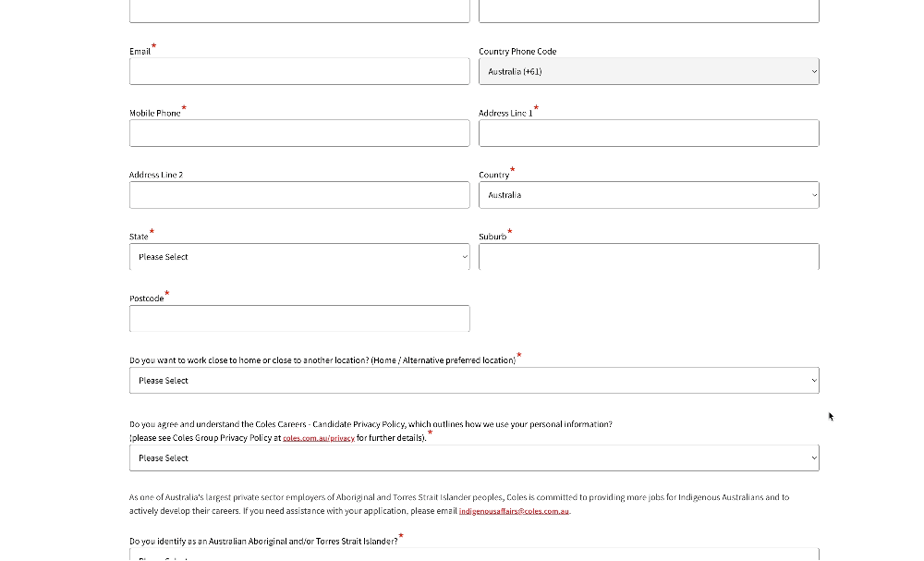
Task: Click the first-row left field above Email
Action: (x=299, y=11)
